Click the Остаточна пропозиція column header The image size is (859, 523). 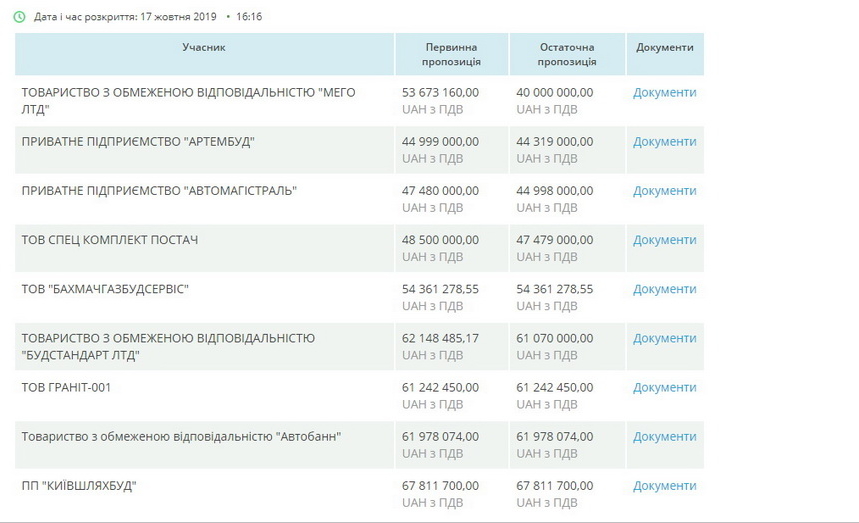click(x=567, y=54)
